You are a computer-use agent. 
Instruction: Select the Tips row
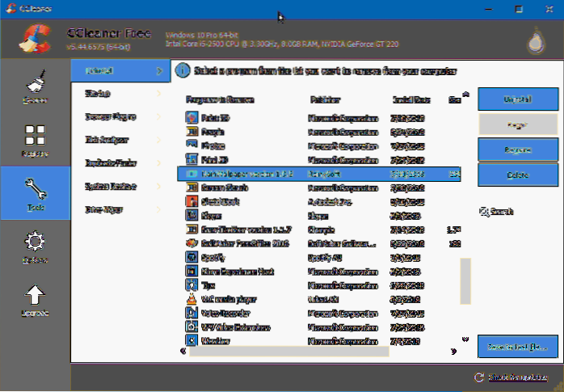point(319,285)
